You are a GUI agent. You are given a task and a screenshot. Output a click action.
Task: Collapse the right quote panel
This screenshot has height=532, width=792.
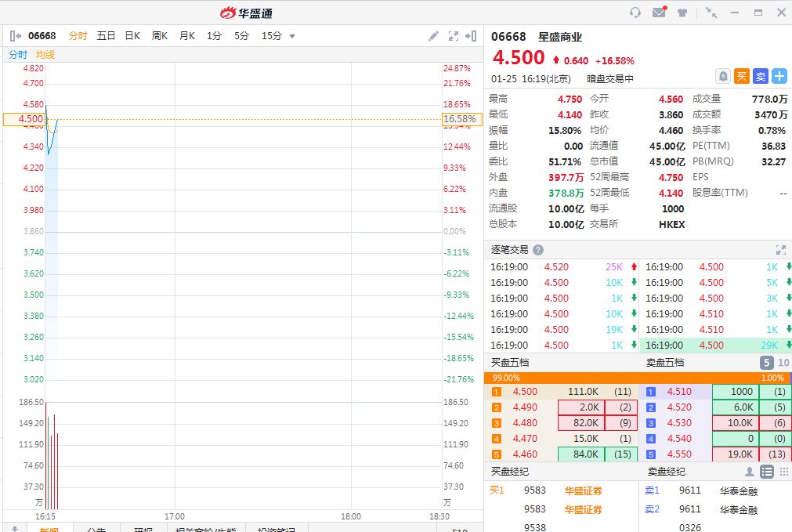click(x=471, y=36)
